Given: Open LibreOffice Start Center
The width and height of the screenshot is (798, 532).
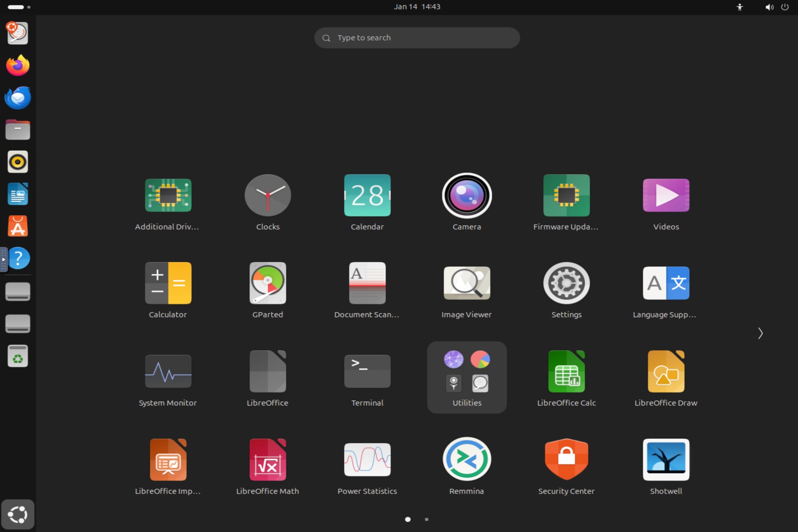Looking at the screenshot, I should [268, 379].
